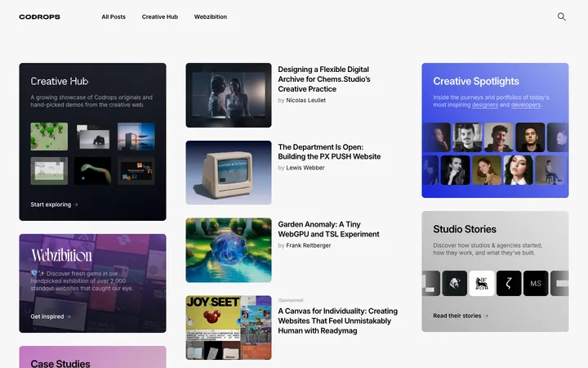The image size is (588, 368).
Task: Open the MS studio logo tile
Action: pos(536,284)
